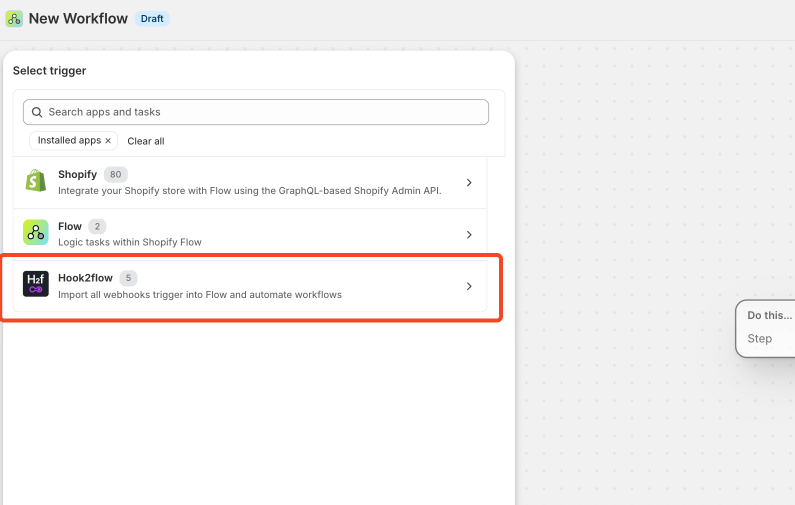The height and width of the screenshot is (505, 795).
Task: Click the Hook2flow app icon
Action: (36, 285)
